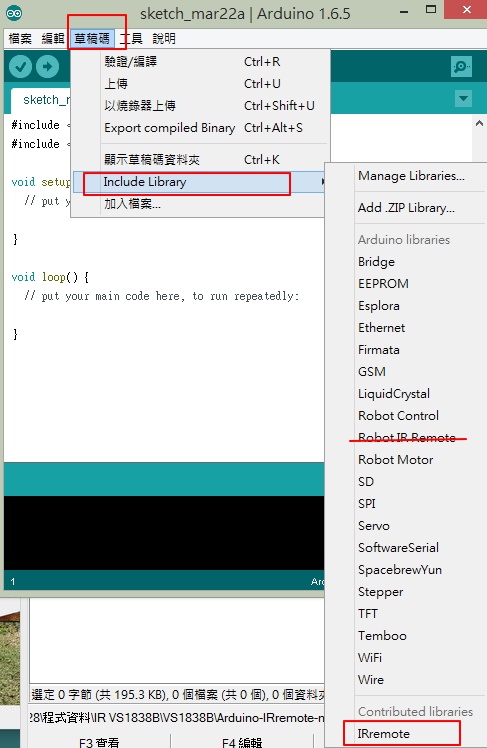The width and height of the screenshot is (487, 748).
Task: Include the Robot Control library
Action: point(398,415)
